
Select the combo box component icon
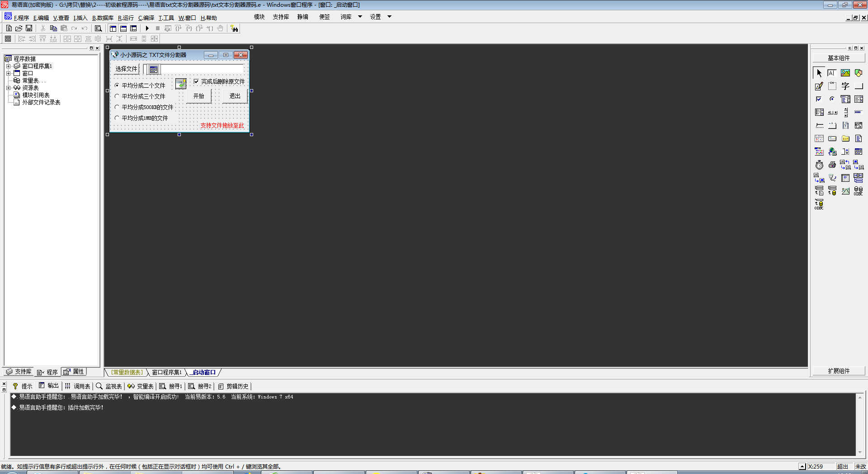point(845,99)
